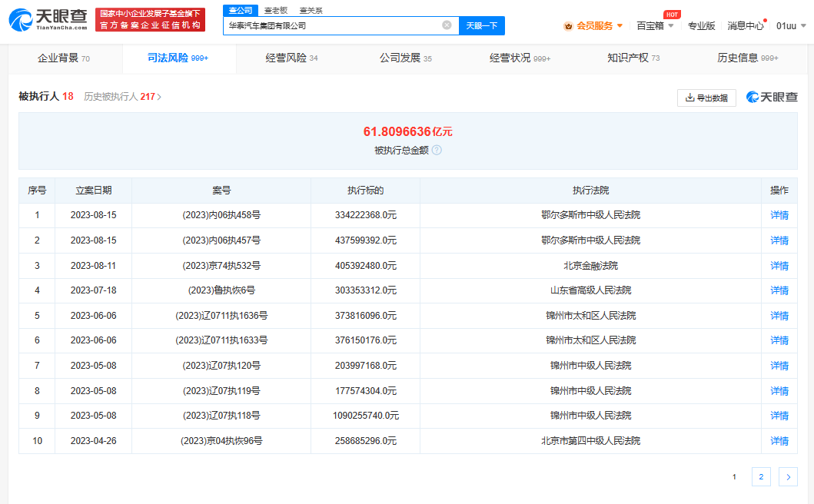814x504 pixels.
Task: Click the 导出数据 export button
Action: tap(706, 98)
